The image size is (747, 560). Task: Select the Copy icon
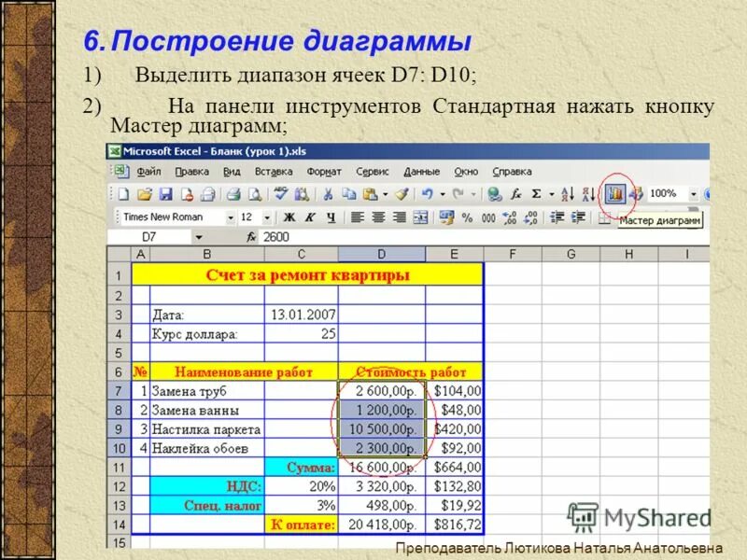pyautogui.click(x=348, y=193)
